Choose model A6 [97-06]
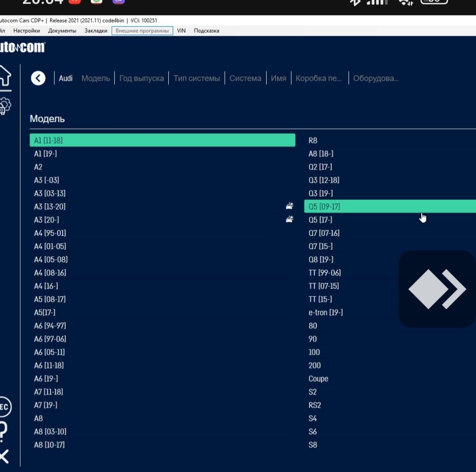 [x=162, y=339]
